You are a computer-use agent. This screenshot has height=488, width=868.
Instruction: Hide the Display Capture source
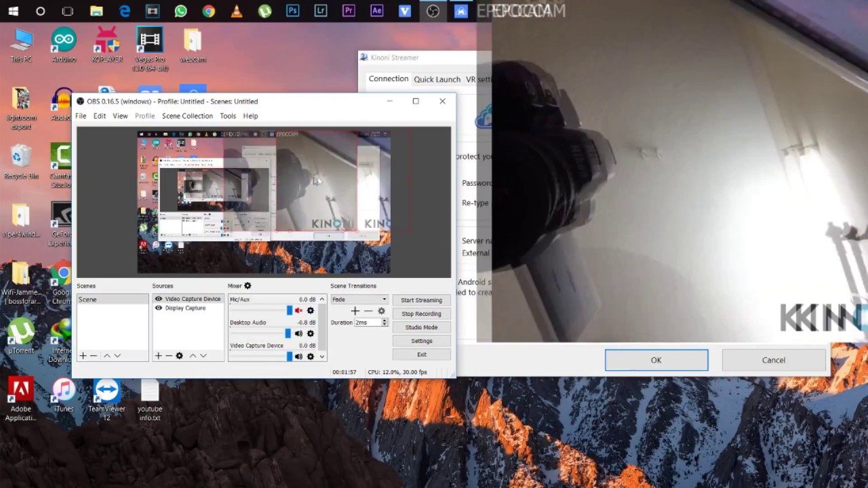click(159, 308)
